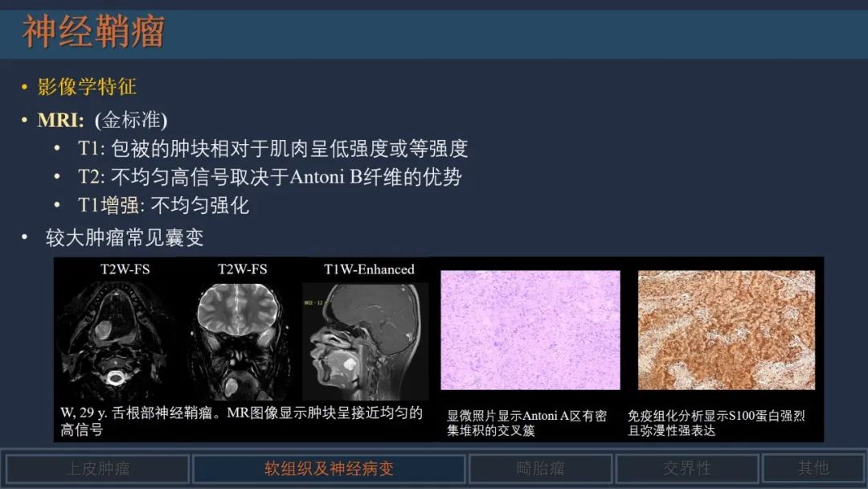Click the T1W-Enhanced image label
This screenshot has height=489, width=868.
[x=369, y=269]
